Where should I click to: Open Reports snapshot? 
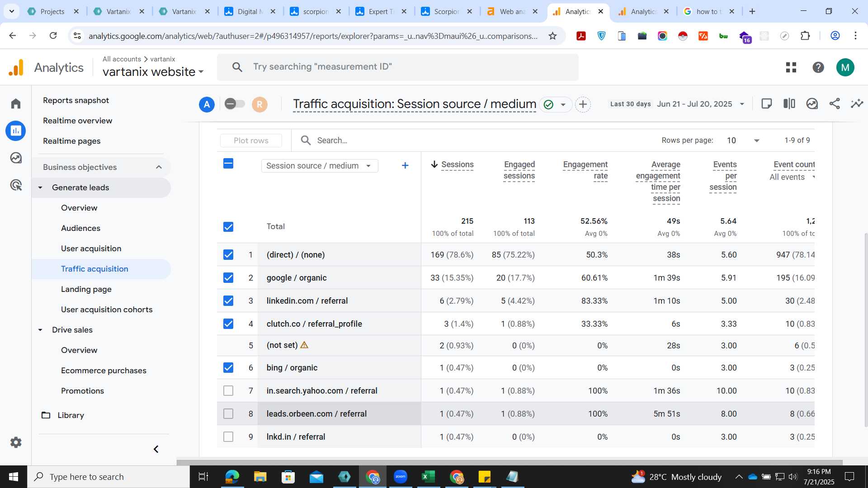coord(76,100)
